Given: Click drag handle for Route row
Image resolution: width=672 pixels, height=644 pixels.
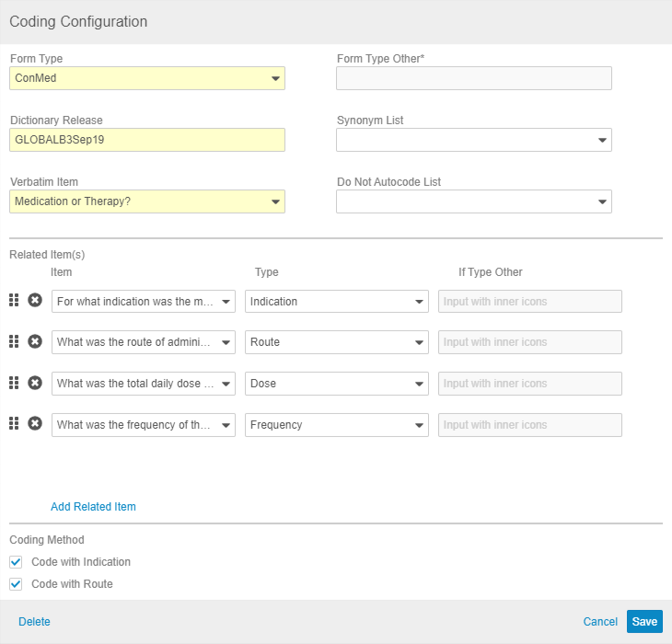Looking at the screenshot, I should (x=14, y=342).
